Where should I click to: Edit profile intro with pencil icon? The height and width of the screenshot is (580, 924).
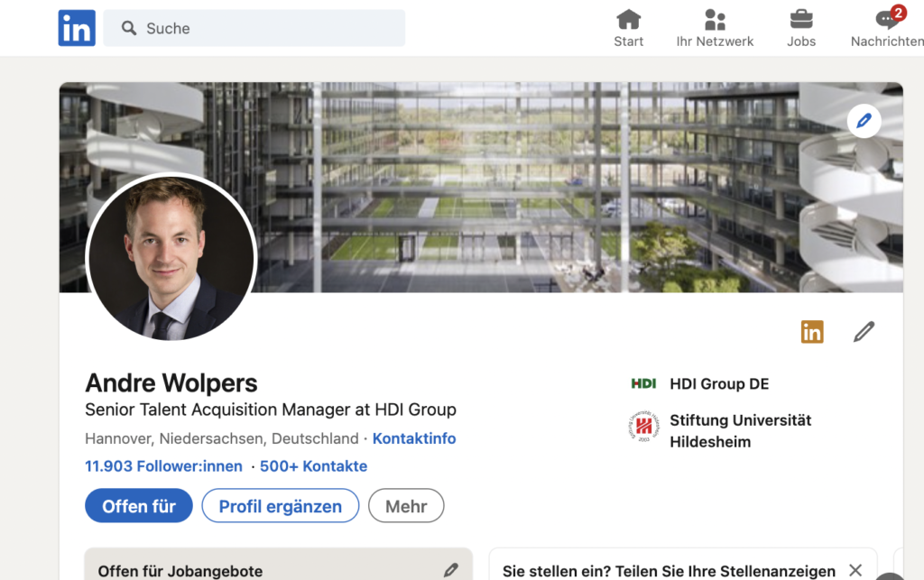(x=864, y=332)
